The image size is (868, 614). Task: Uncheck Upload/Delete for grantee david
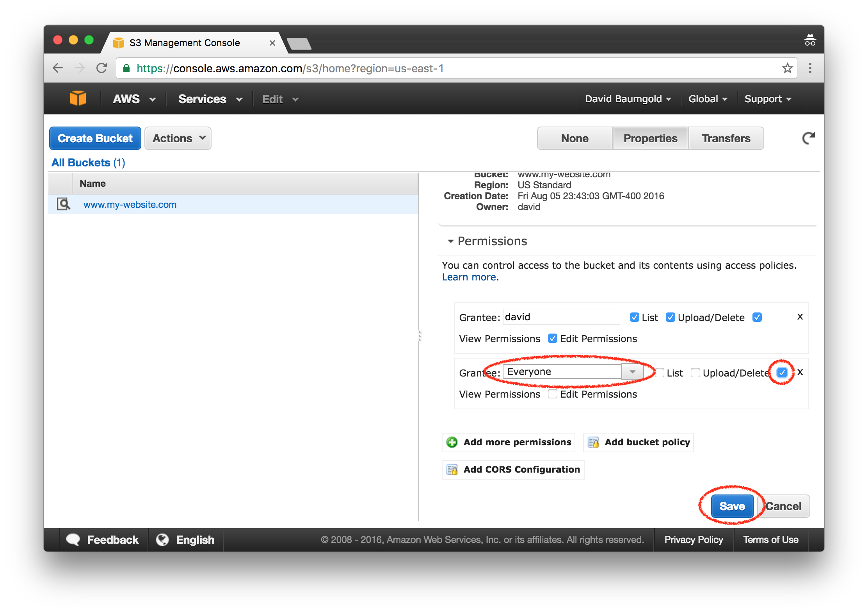[670, 317]
